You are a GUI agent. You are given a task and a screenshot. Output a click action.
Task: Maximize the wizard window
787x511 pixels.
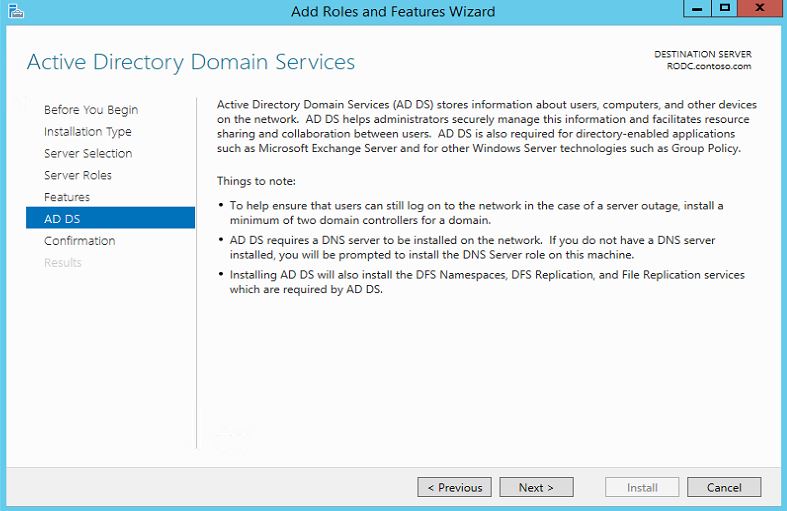click(724, 8)
